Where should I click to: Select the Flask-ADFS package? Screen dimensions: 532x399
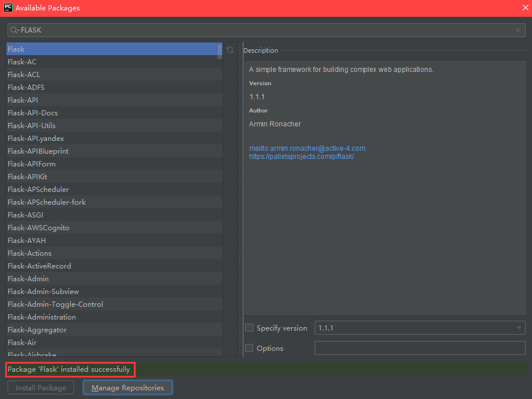(114, 87)
